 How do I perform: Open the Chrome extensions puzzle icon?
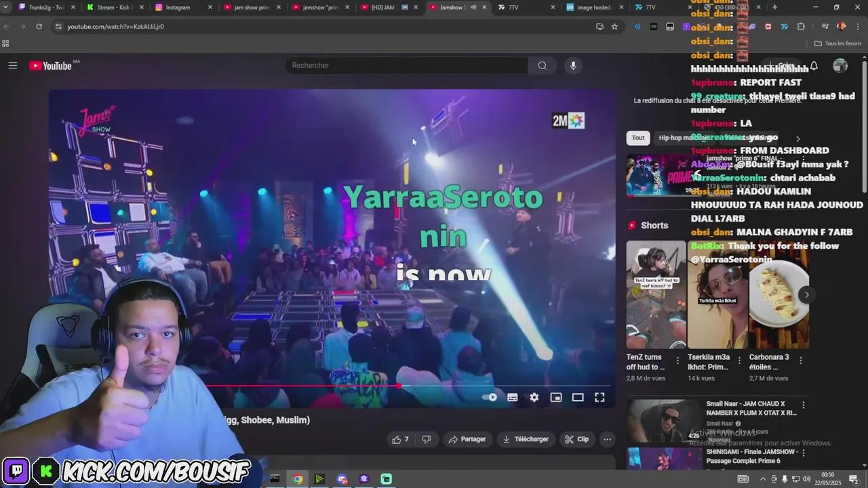[x=801, y=26]
